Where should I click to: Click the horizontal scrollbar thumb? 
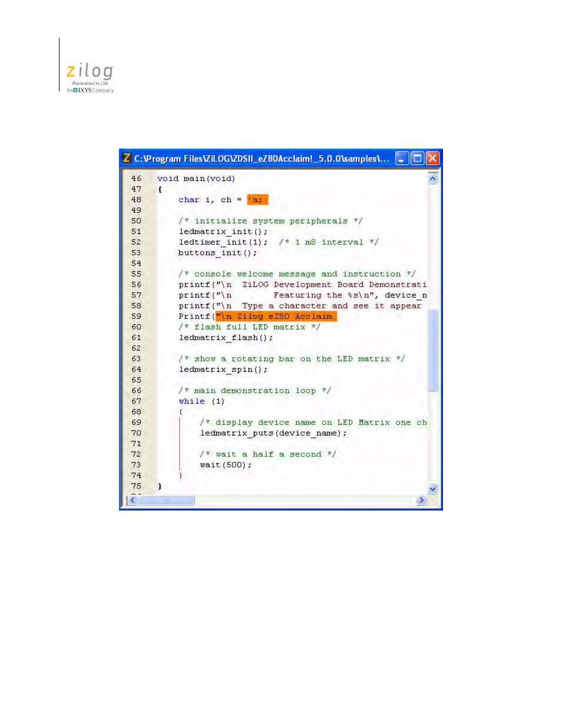click(x=166, y=500)
